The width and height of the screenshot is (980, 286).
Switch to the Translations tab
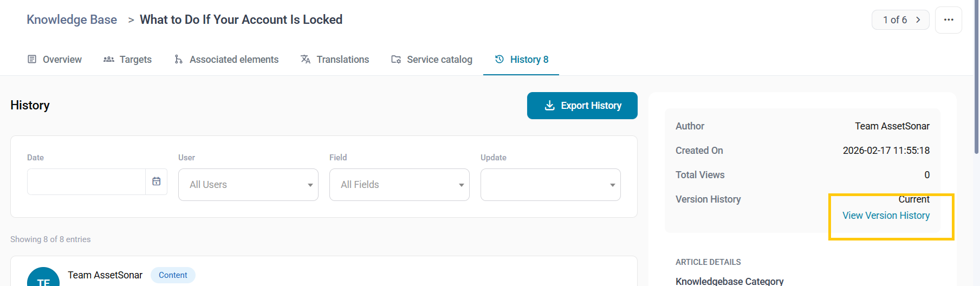coord(342,60)
